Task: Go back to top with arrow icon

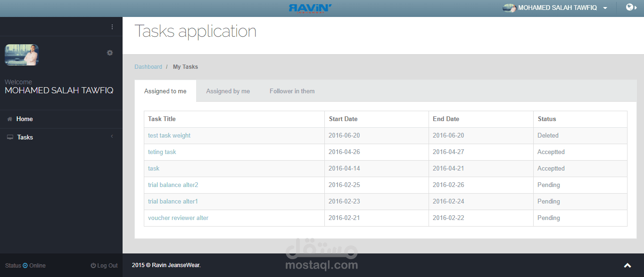Action: [x=627, y=266]
